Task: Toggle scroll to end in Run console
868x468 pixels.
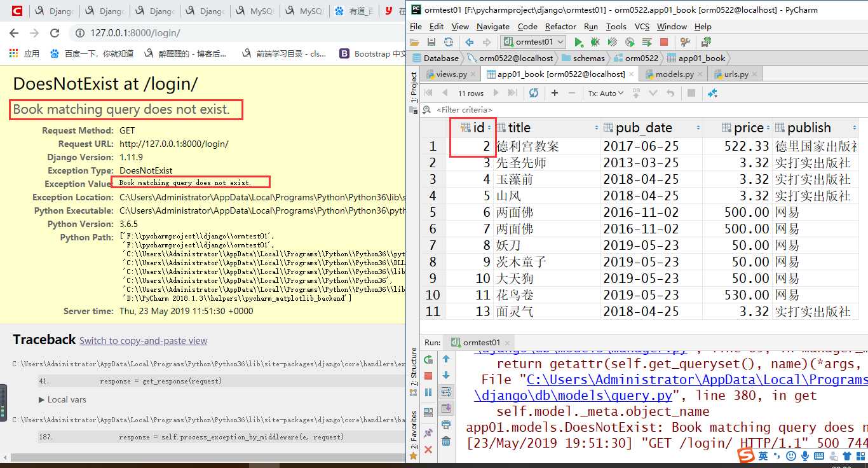Action: point(446,408)
